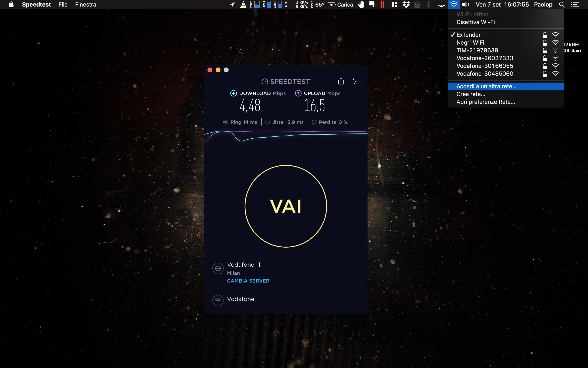Screen dimensions: 588x368
Task: Click the Jitter icon
Action: point(267,122)
